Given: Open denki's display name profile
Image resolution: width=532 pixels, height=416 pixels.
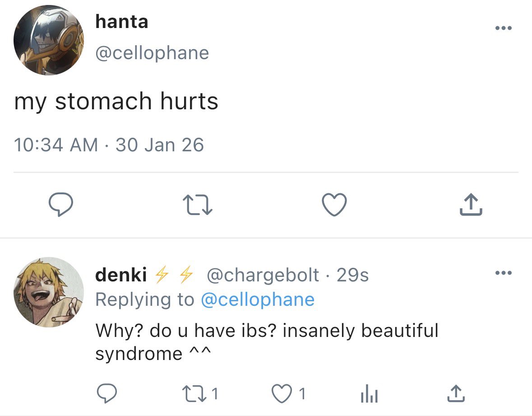Looking at the screenshot, I should 121,275.
